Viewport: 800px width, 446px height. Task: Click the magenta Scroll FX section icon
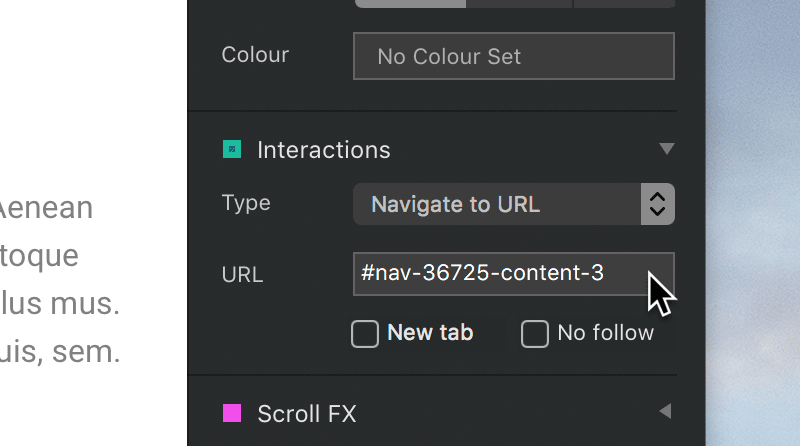[x=232, y=413]
